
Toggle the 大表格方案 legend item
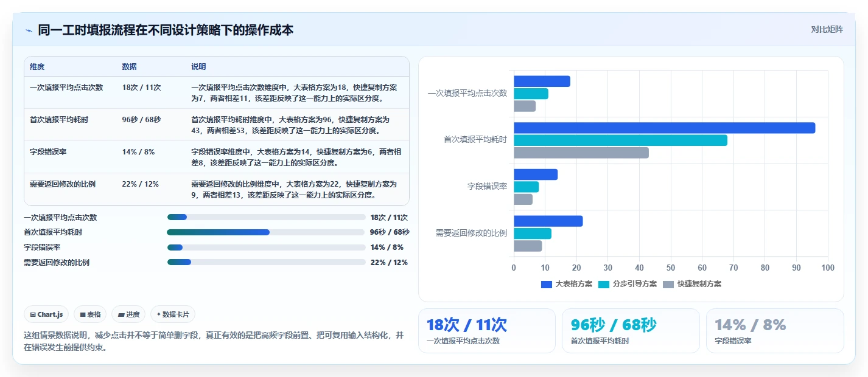point(567,284)
